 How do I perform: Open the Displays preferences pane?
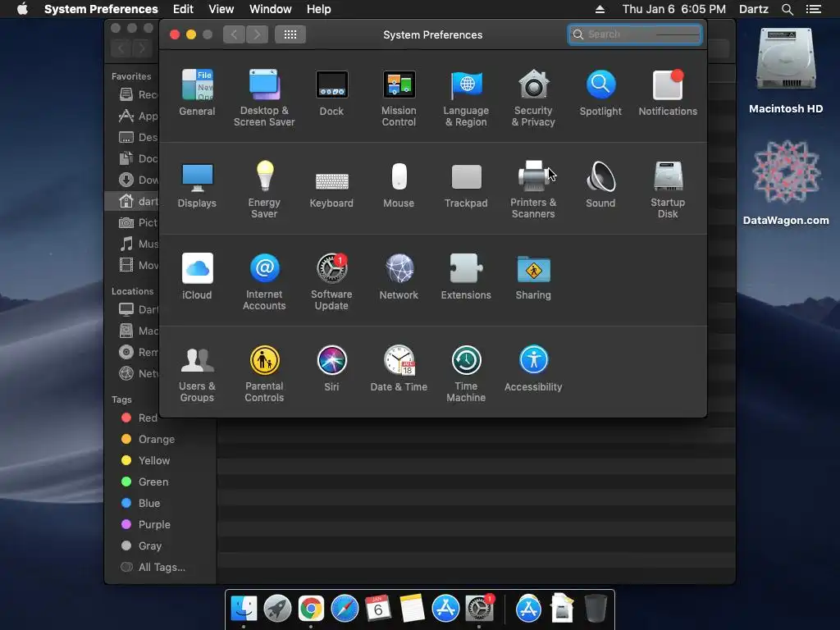[197, 185]
